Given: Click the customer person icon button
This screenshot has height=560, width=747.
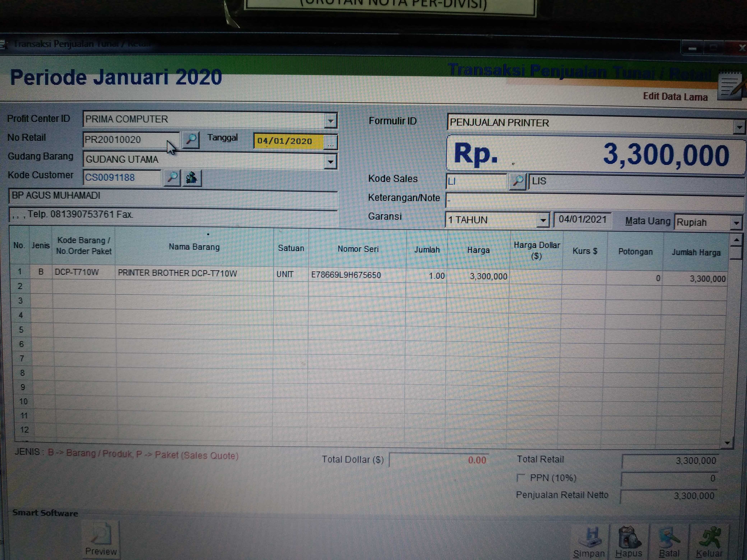Looking at the screenshot, I should tap(192, 178).
